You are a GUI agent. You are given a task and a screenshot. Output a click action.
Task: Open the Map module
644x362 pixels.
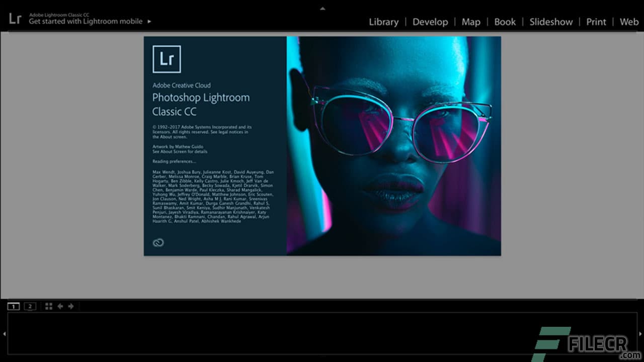(471, 22)
